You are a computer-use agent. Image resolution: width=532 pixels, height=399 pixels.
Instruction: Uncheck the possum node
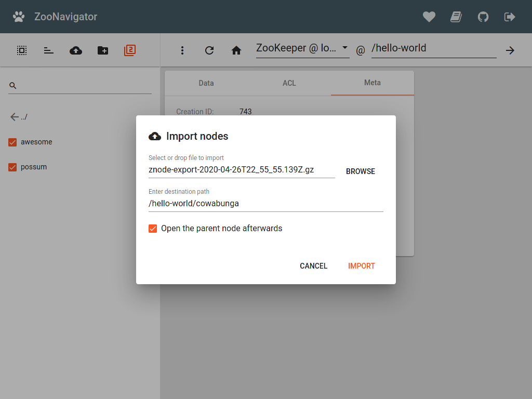(12, 167)
